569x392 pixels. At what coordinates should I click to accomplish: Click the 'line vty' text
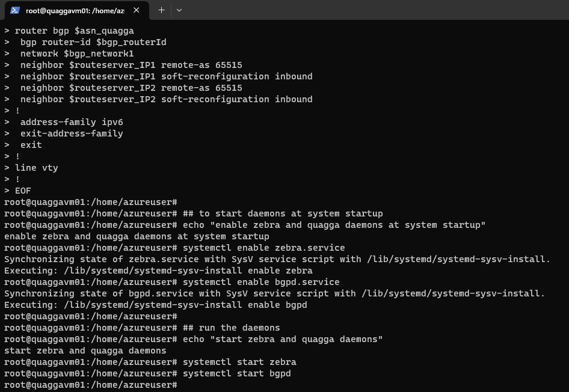tap(36, 168)
